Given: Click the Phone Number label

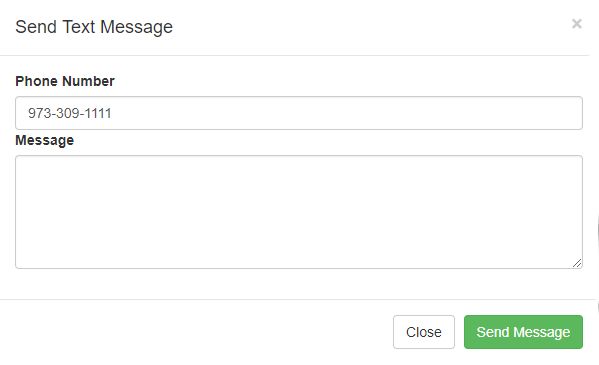Looking at the screenshot, I should (65, 81).
